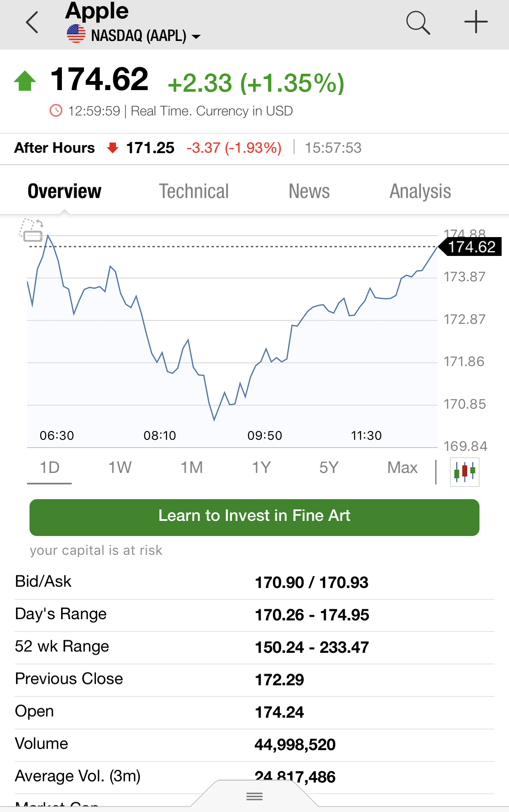Tap the US flag icon
509x812 pixels.
(76, 34)
